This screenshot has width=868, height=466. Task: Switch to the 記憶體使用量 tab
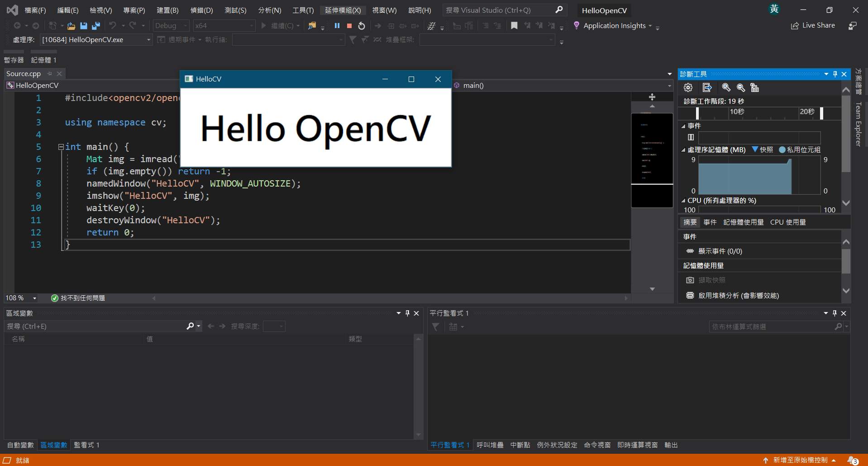743,222
